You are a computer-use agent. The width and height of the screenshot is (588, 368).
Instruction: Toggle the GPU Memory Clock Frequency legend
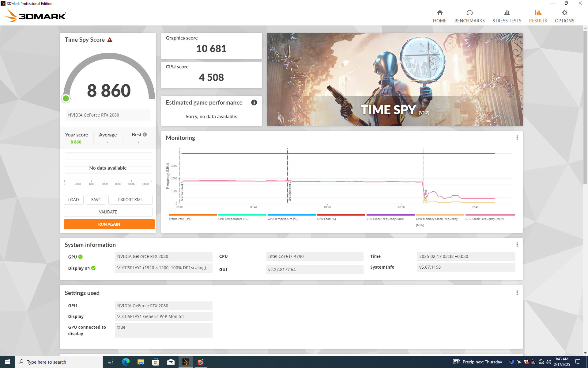[440, 220]
